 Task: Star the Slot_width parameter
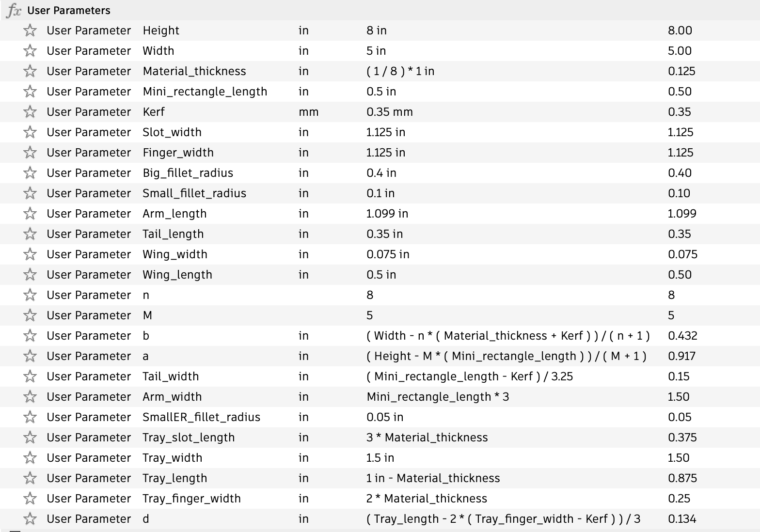click(x=30, y=132)
